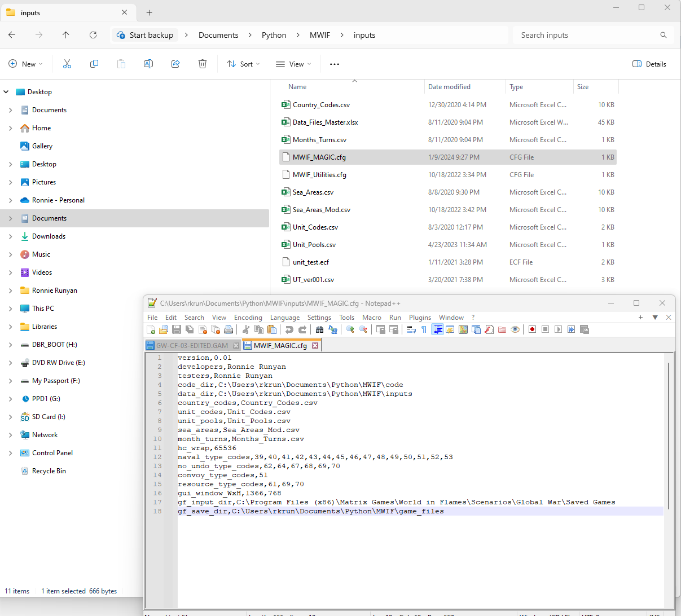Click the Save icon in Notepad++ toolbar

tap(177, 329)
